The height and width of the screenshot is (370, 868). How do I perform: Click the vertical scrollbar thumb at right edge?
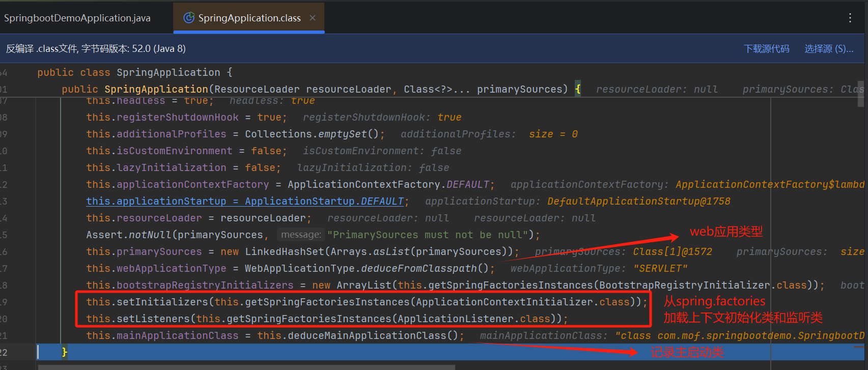point(860,93)
